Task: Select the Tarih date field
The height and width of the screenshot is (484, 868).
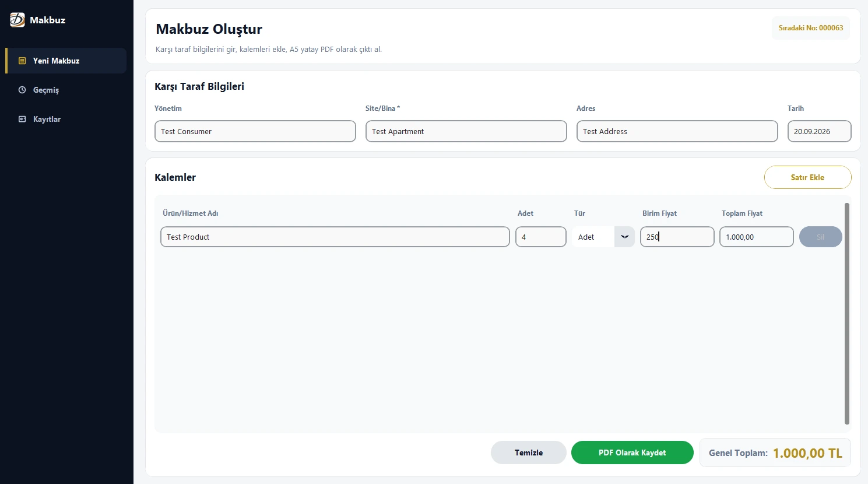Action: pos(819,131)
